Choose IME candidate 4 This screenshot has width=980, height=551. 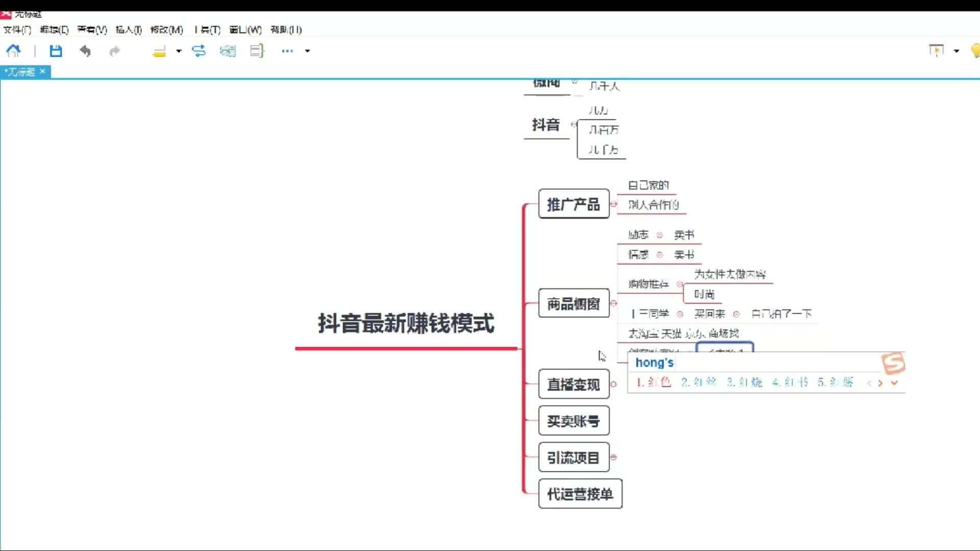[790, 382]
